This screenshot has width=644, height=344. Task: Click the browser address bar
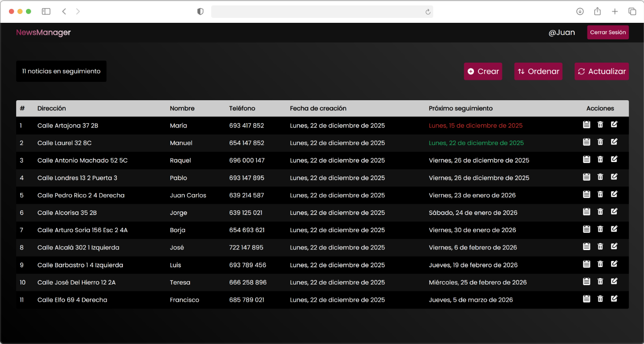coord(318,12)
